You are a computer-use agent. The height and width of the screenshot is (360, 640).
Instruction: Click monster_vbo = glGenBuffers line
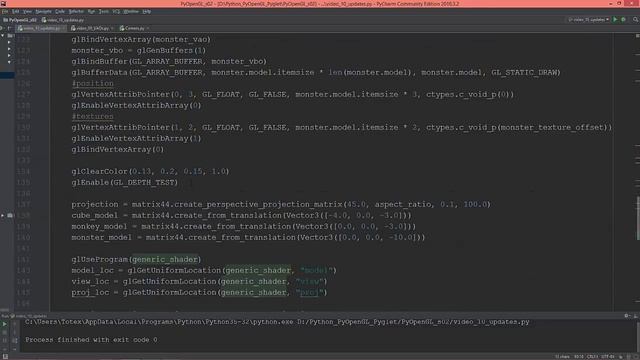(x=139, y=50)
